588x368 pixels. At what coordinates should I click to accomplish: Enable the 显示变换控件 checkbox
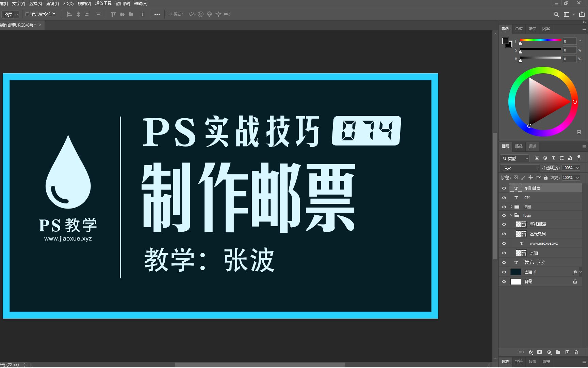27,14
